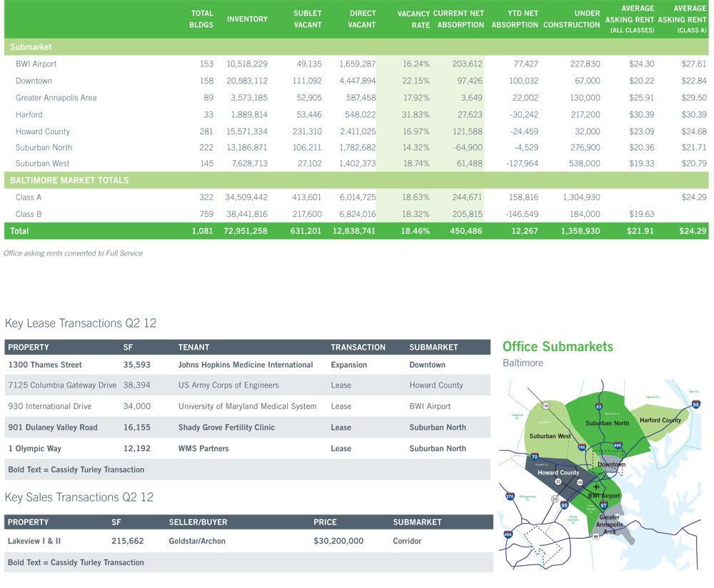Click the I-97 highway shield on the map

coord(604,505)
